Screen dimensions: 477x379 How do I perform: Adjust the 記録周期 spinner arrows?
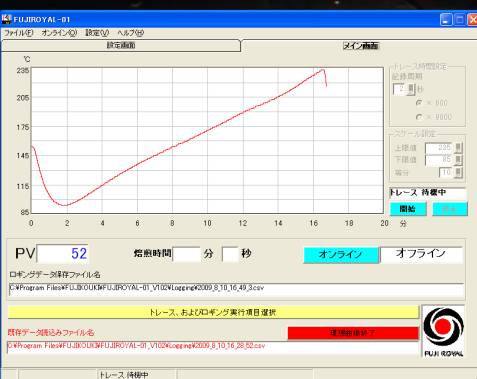411,89
